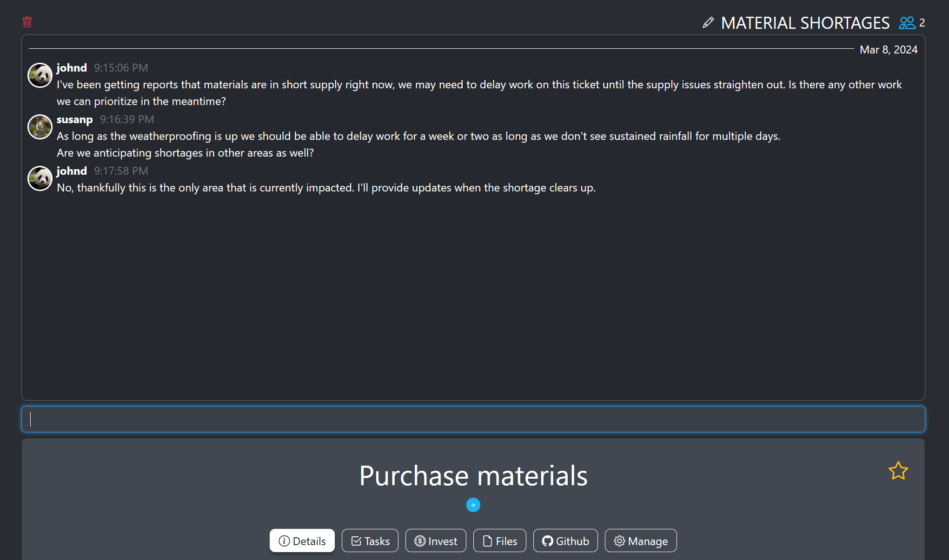Click the gear icon on Manage button
Viewport: 949px width, 560px height.
coord(620,540)
